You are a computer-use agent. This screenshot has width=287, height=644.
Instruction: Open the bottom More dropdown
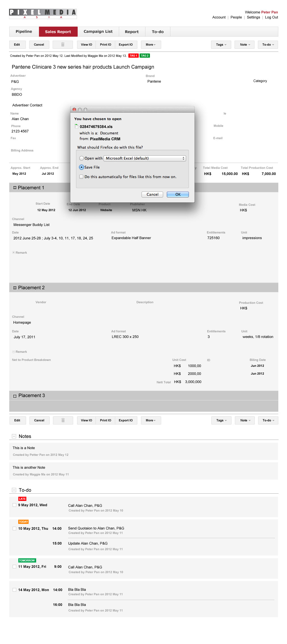tap(151, 420)
